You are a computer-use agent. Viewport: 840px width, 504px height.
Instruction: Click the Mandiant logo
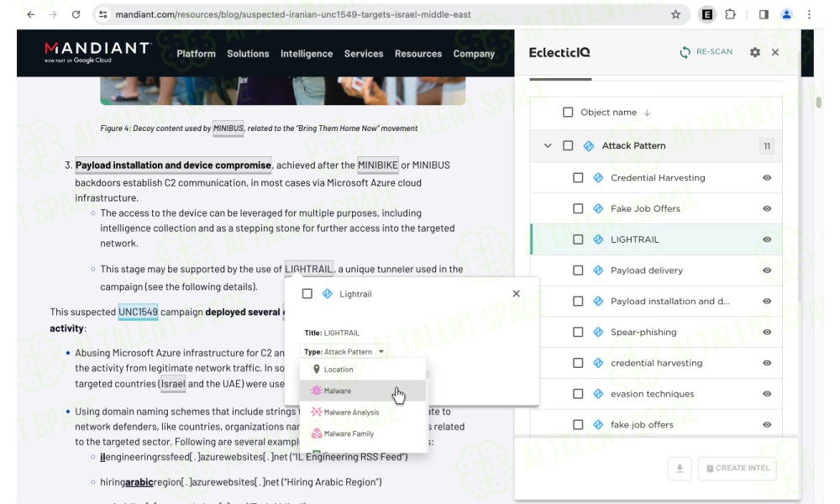tap(97, 52)
